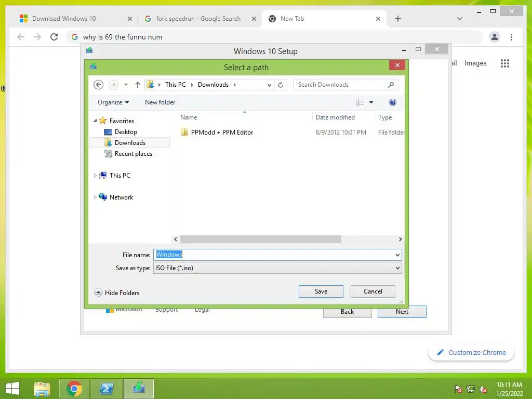
Task: Open recent locations dropdown arrow
Action: 126,85
